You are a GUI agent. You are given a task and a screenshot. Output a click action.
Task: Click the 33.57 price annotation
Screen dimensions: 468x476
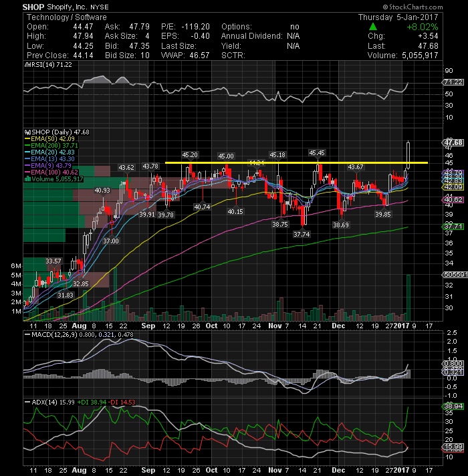pyautogui.click(x=53, y=261)
